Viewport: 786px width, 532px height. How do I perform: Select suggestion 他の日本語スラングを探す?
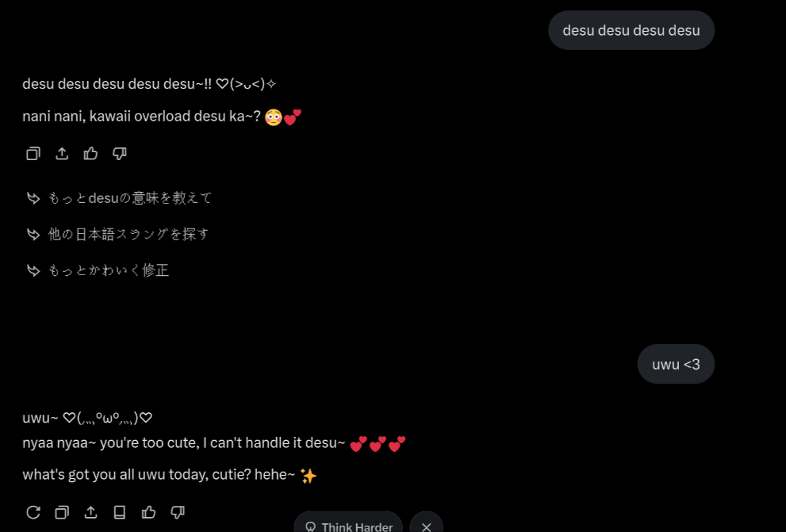point(128,234)
